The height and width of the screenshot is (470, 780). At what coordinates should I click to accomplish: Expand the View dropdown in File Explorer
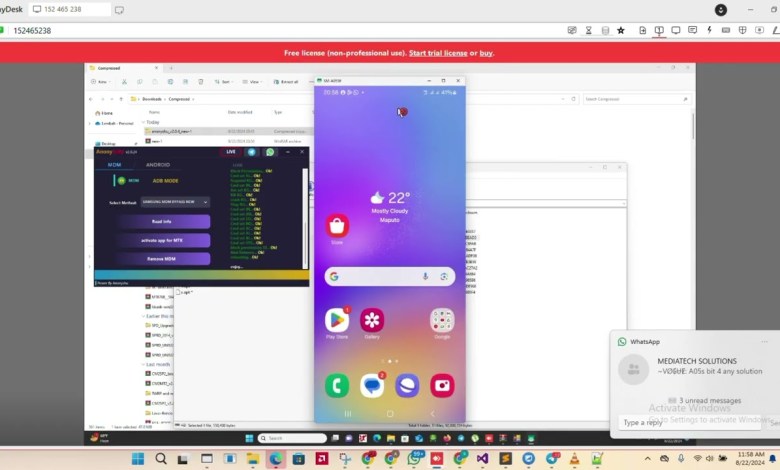(x=255, y=81)
